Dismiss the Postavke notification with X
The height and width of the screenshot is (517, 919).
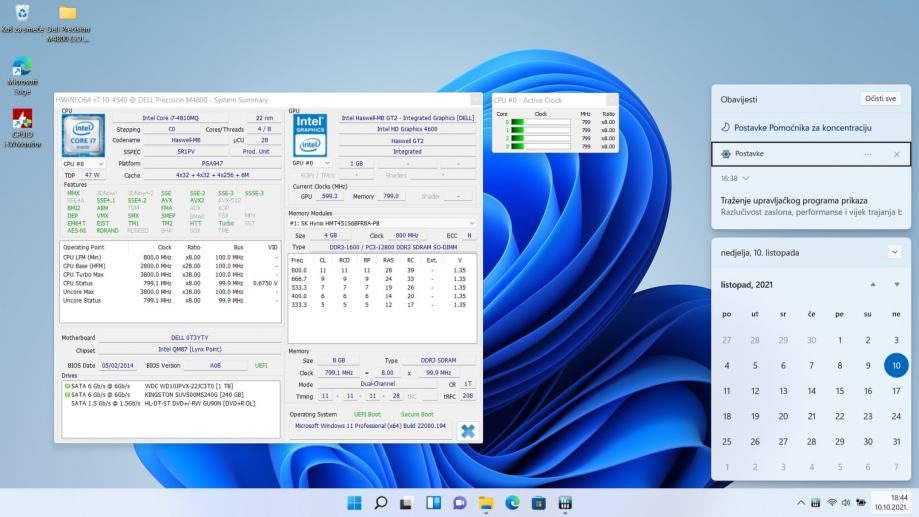point(896,154)
